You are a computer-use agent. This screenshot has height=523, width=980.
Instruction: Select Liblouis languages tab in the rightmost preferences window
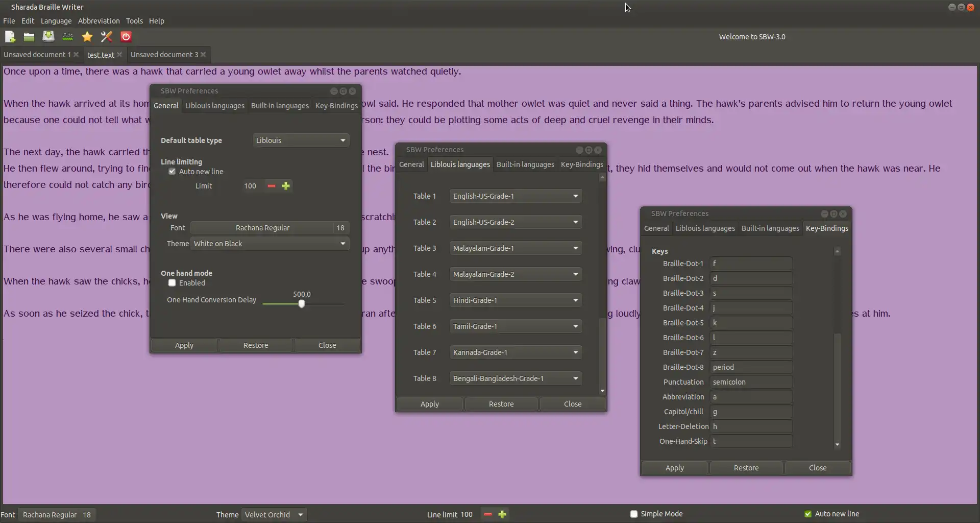pyautogui.click(x=705, y=228)
